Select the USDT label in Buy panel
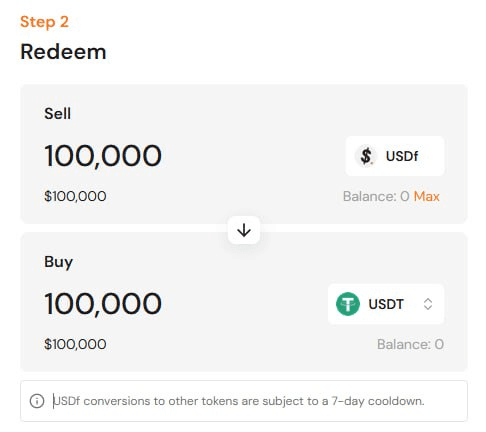The image size is (486, 432). [x=386, y=304]
